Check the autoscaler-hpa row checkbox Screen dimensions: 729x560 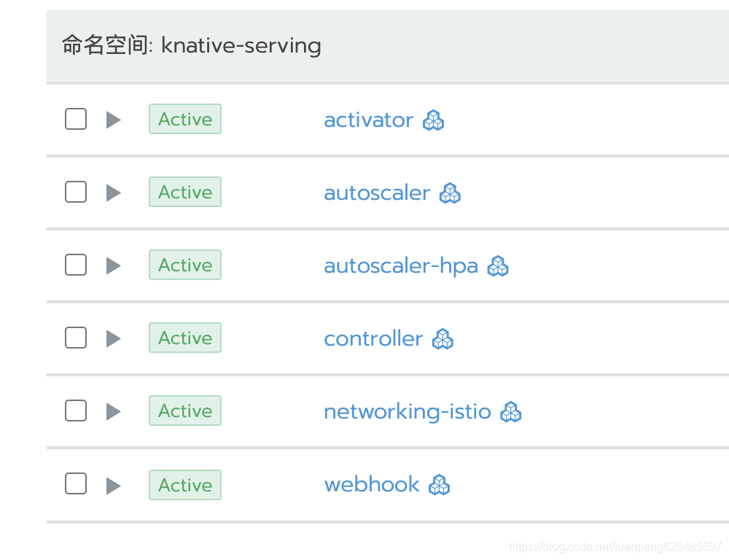(x=76, y=265)
